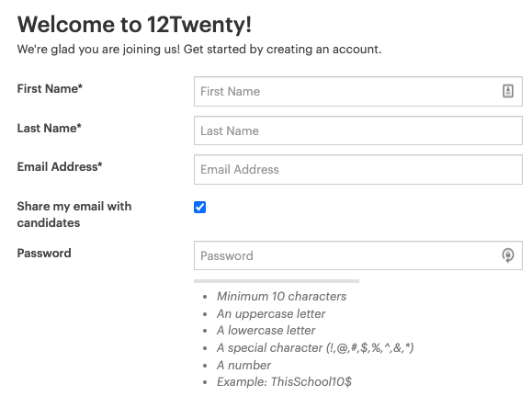Click the Password field label
The height and width of the screenshot is (396, 532).
44,254
